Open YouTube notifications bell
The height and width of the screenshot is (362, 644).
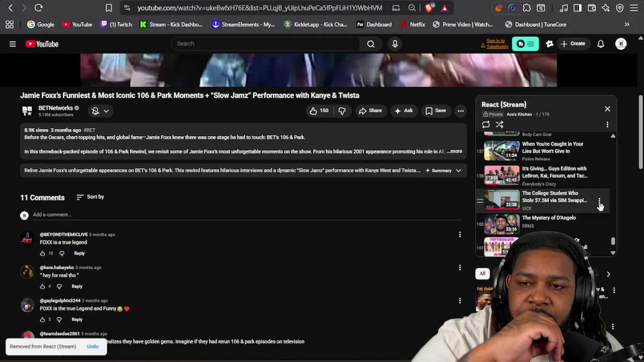point(601,44)
